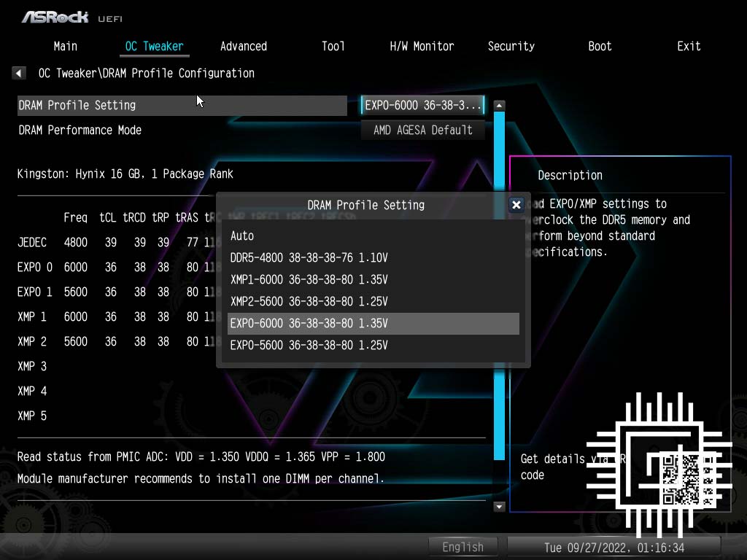Choose EXPO-5600 36-38-38-80 1.25V profile
Viewport: 747px width, 560px height.
pos(373,345)
